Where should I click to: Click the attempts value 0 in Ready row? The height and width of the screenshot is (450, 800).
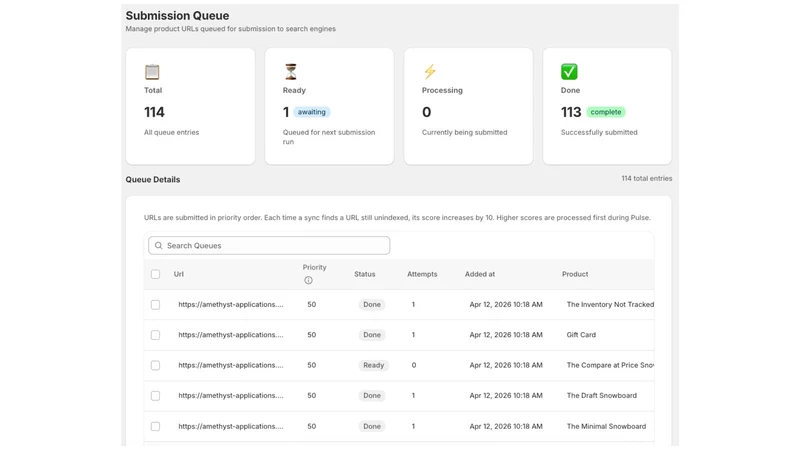[x=414, y=365]
